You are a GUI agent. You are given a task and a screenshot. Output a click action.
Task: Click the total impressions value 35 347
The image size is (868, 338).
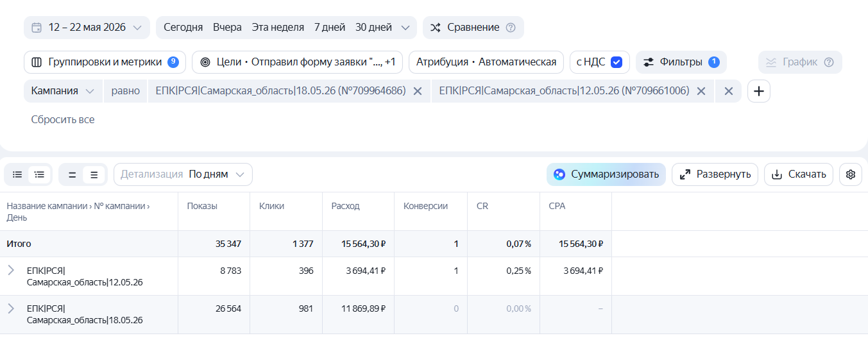[228, 244]
